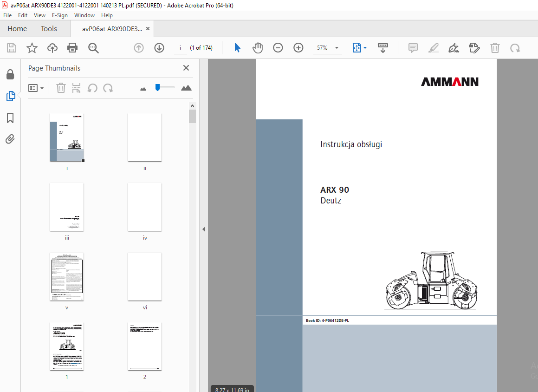
Task: Open the Fill & Sign stamp tool
Action: [x=474, y=48]
